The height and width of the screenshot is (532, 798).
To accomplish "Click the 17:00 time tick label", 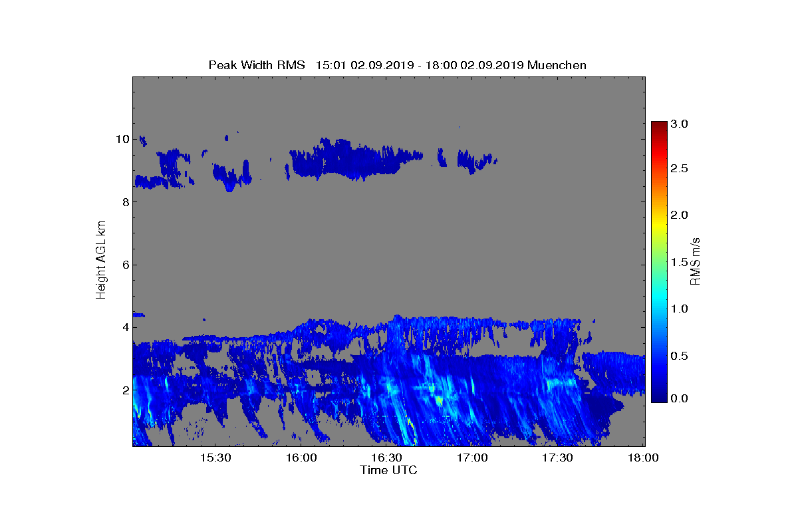I will pyautogui.click(x=473, y=458).
